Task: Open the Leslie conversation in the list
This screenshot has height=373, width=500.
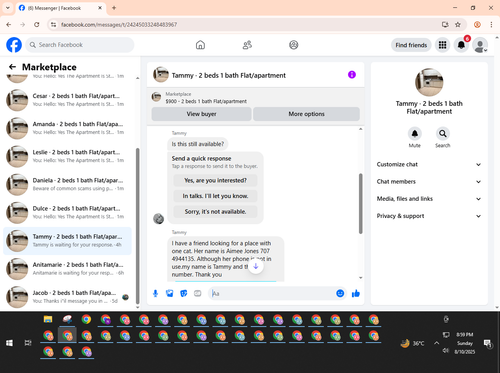Action: coord(67,156)
